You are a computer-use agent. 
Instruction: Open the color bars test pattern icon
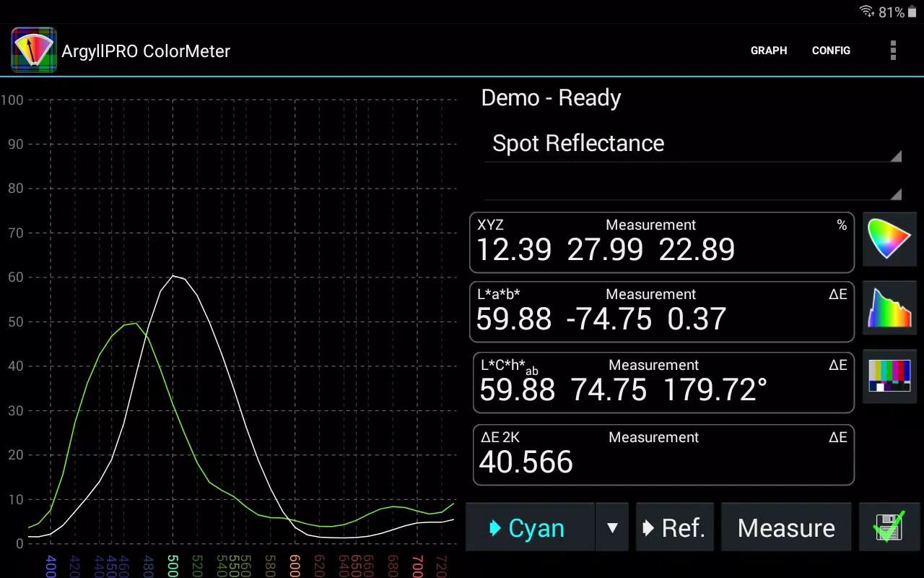tap(889, 376)
